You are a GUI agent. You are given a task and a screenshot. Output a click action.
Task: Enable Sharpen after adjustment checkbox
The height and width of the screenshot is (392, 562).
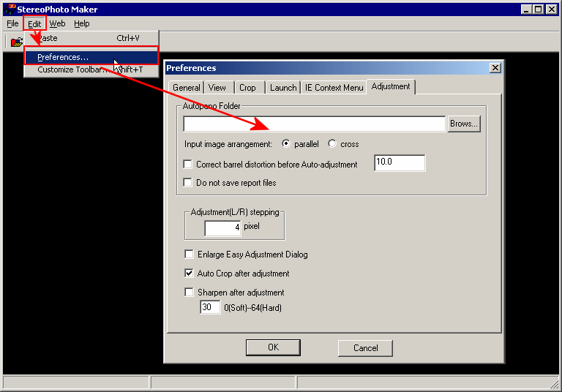(x=189, y=292)
